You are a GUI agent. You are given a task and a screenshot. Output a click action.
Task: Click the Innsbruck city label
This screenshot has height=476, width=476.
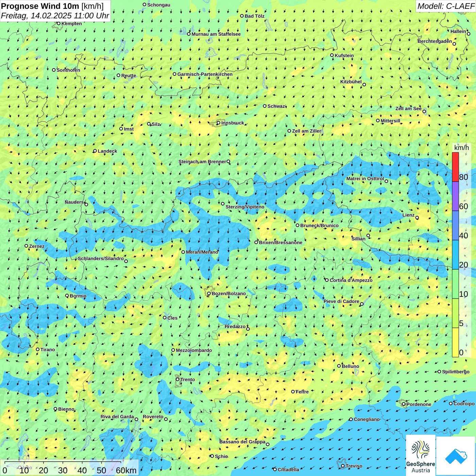tap(233, 123)
